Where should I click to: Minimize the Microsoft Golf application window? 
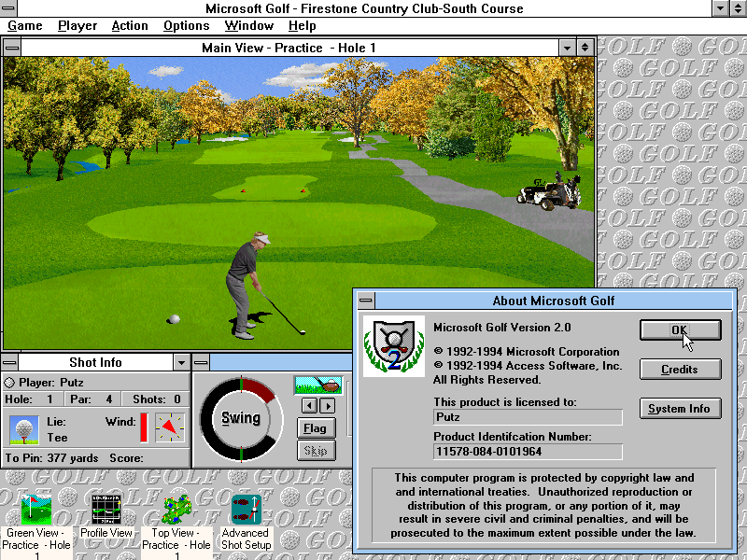click(720, 8)
